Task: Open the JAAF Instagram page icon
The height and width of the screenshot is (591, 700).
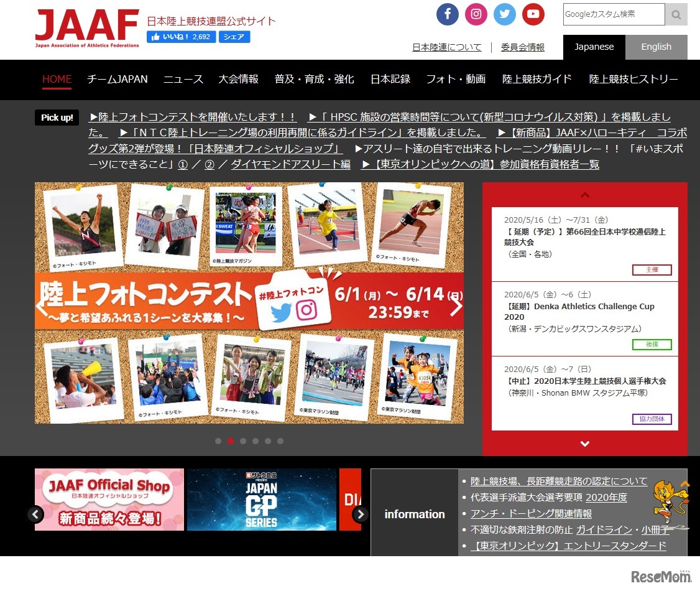Action: click(x=476, y=14)
